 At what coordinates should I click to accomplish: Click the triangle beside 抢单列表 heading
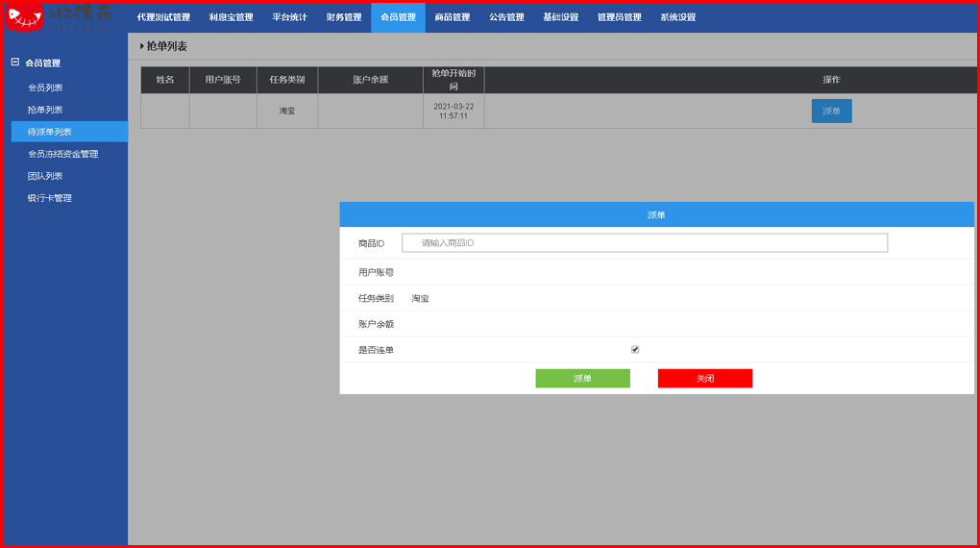142,46
